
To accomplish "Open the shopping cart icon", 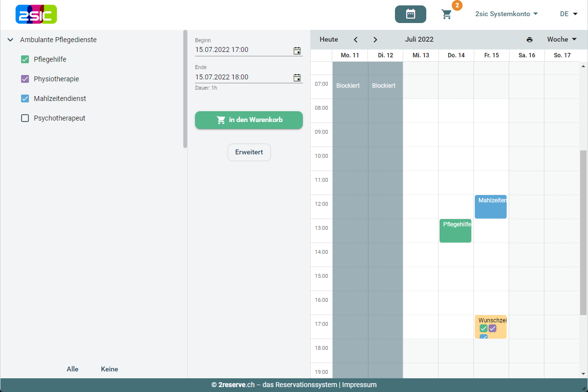I will click(446, 14).
